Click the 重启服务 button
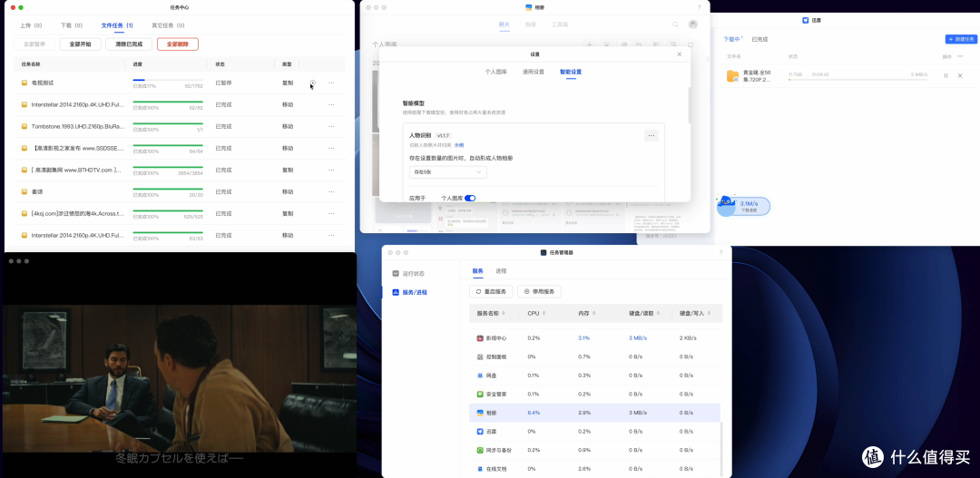 [491, 292]
